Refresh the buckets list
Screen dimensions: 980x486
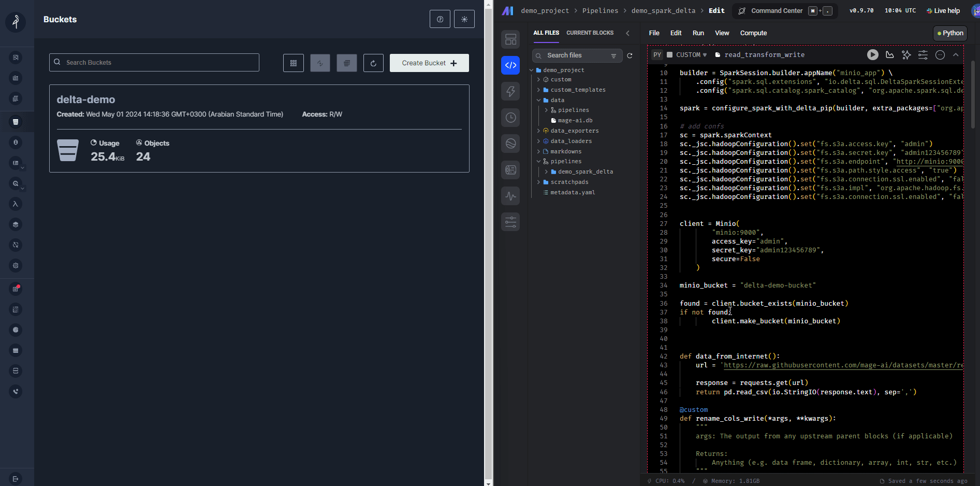click(373, 63)
